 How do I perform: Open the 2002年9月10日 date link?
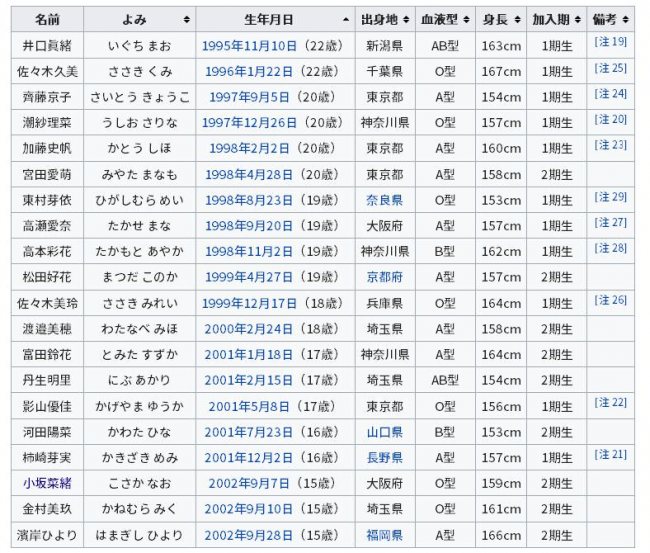(250, 509)
